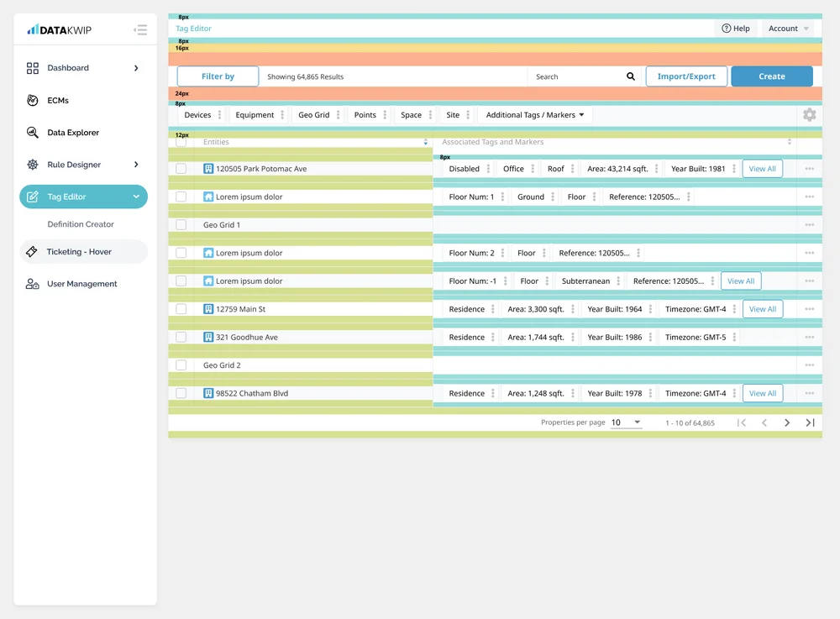The width and height of the screenshot is (840, 619).
Task: Go to the previous page of results
Action: [764, 422]
